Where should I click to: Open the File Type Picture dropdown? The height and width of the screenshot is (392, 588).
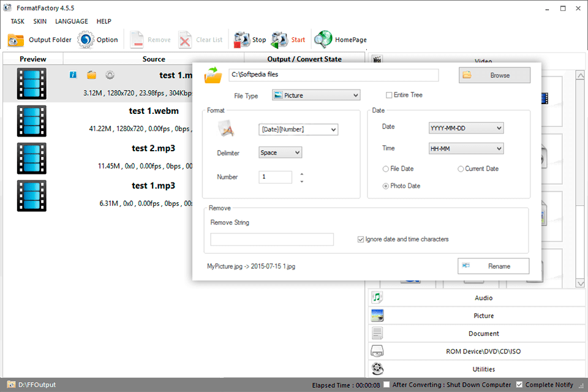(x=316, y=96)
